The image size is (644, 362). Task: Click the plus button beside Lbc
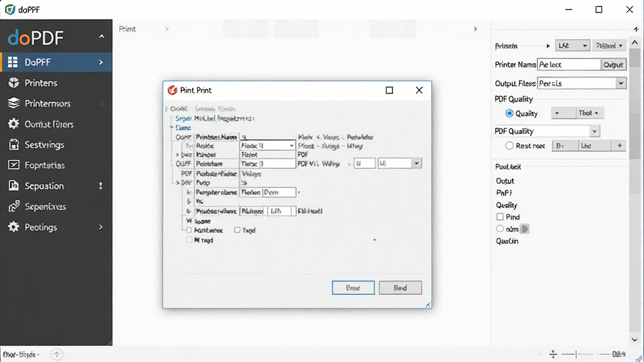(619, 145)
